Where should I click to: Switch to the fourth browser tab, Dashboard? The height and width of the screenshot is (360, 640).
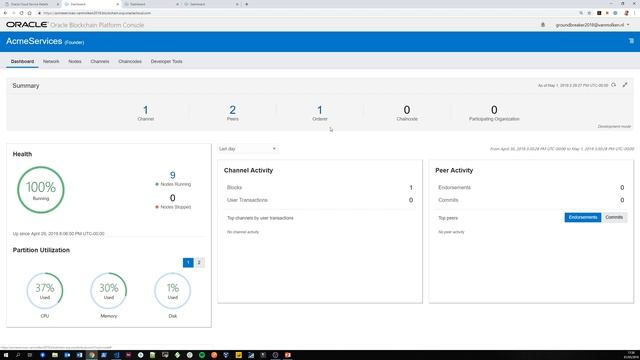pyautogui.click(x=211, y=4)
